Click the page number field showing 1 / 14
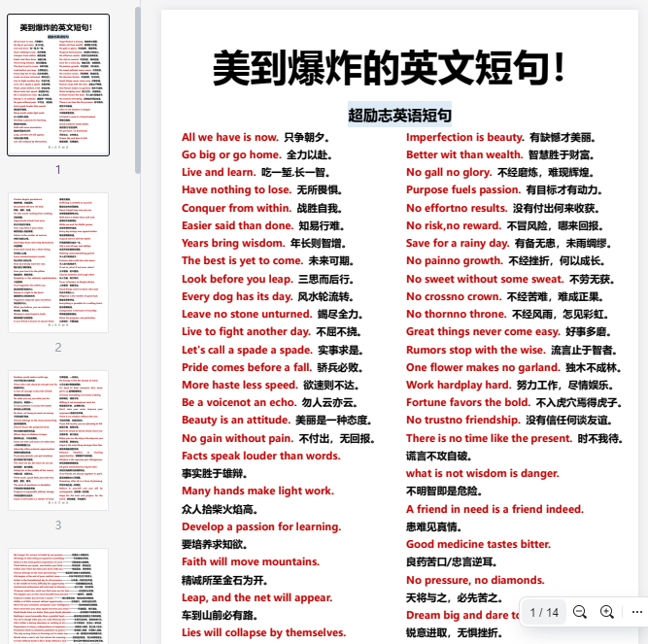The height and width of the screenshot is (644, 648). pyautogui.click(x=544, y=612)
